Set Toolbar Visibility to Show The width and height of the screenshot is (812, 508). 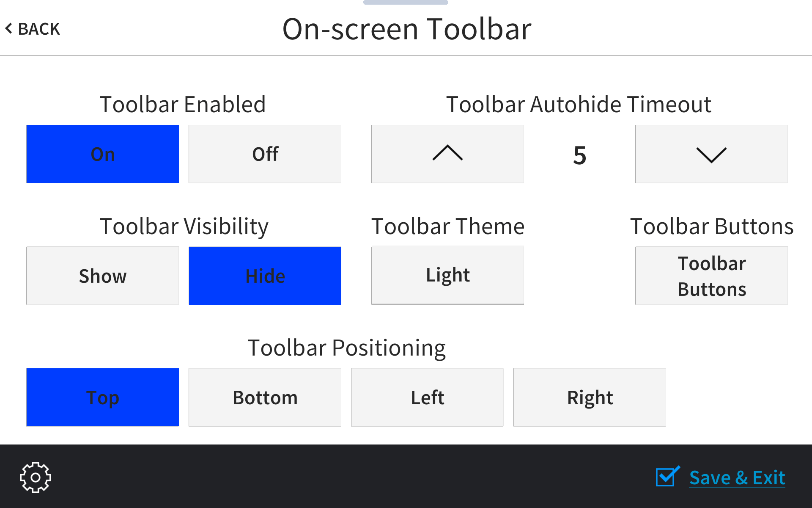click(102, 276)
